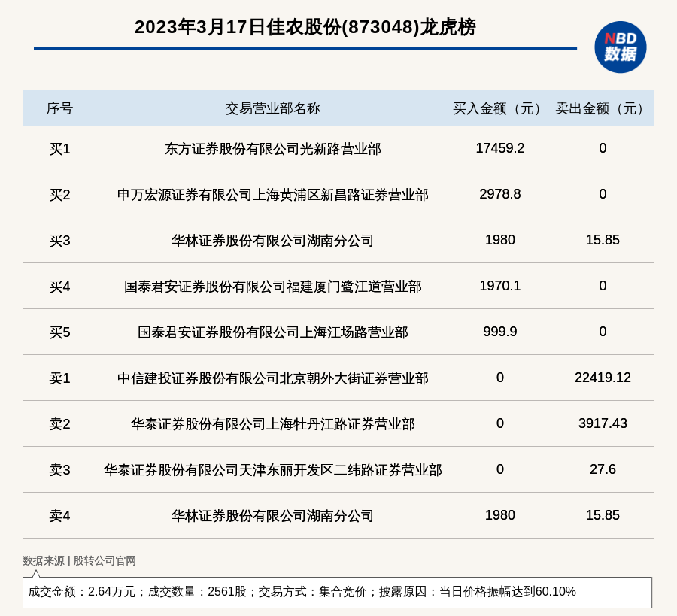Select 华林证券湖南分公司 in the 买3 row
The height and width of the screenshot is (616, 677).
click(x=272, y=241)
